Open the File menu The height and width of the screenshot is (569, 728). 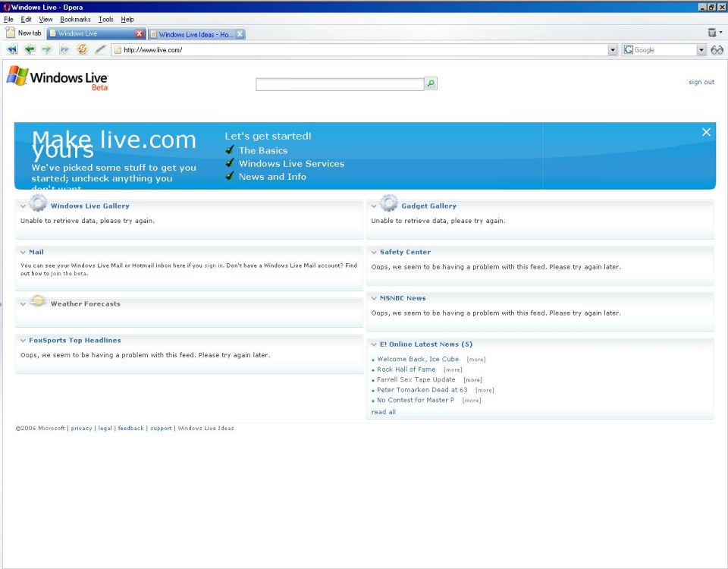[8, 19]
